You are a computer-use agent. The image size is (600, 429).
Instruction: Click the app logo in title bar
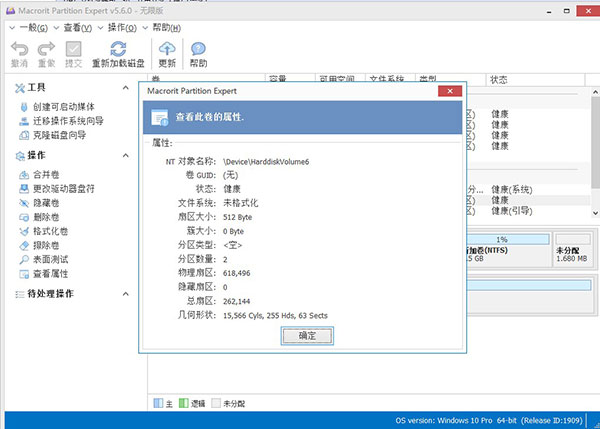click(x=11, y=11)
